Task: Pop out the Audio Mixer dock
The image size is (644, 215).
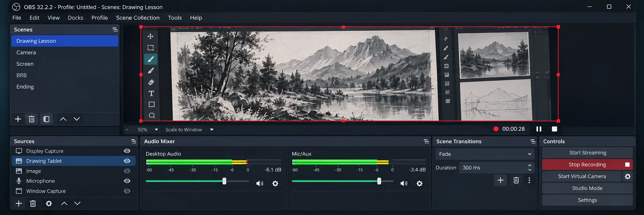Action: point(426,142)
